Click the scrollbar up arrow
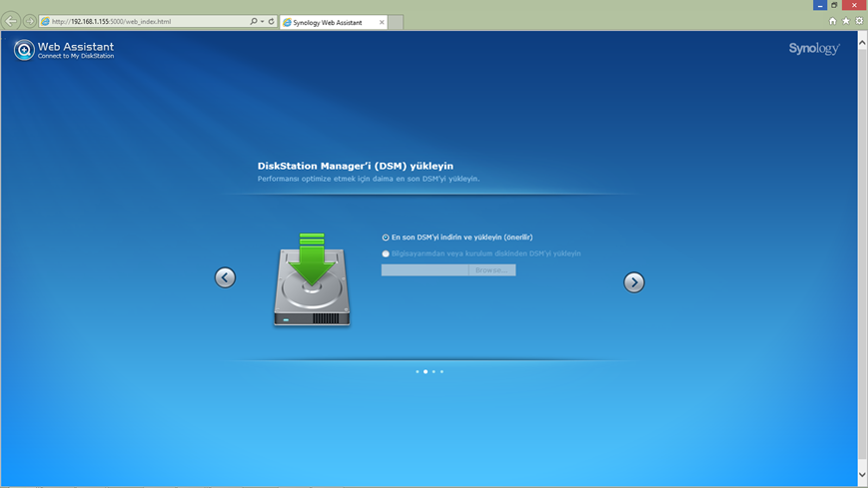Image resolution: width=868 pixels, height=488 pixels. click(862, 42)
